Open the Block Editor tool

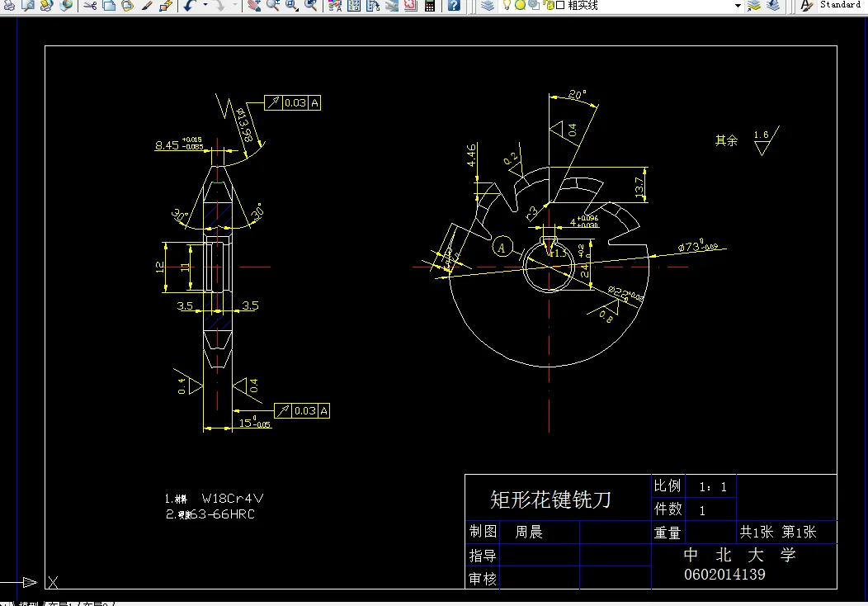(166, 6)
